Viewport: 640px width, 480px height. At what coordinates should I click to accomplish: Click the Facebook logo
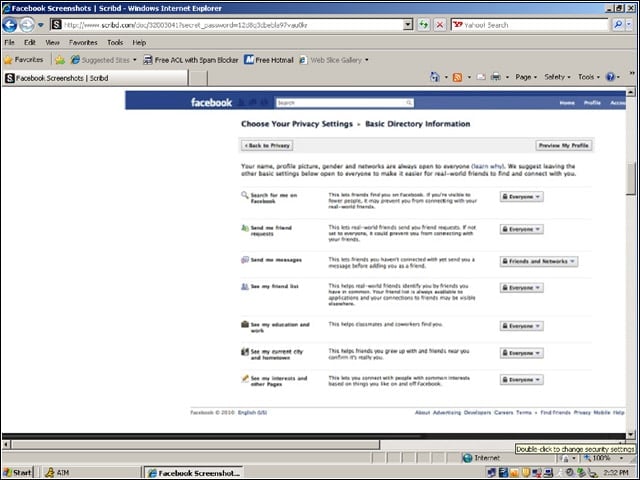pos(211,102)
